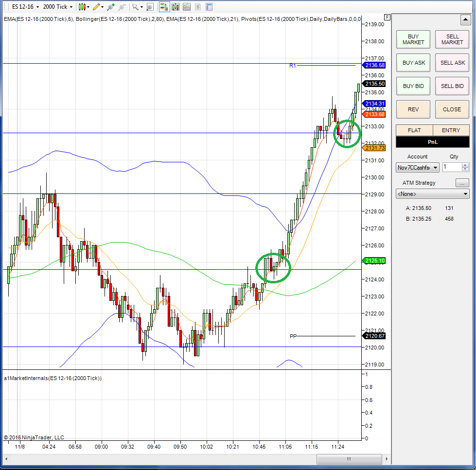Click the bid size value 458
Viewport: 476px width, 470px height.
click(x=449, y=219)
